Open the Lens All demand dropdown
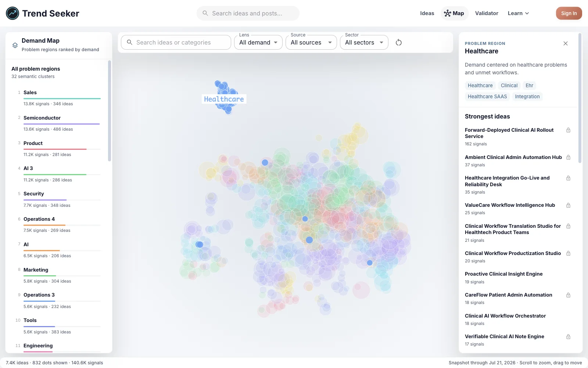 pos(258,42)
